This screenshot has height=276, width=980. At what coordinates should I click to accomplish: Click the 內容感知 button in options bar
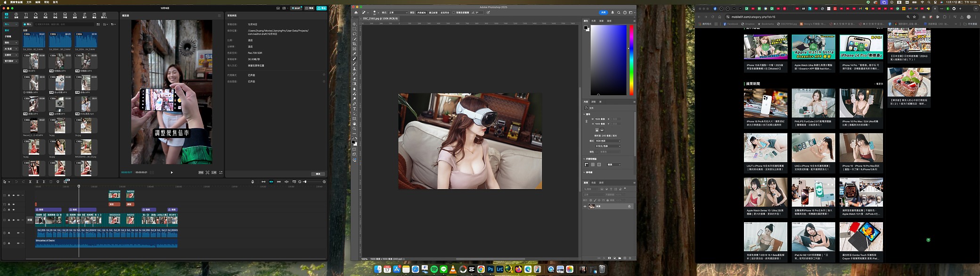pos(422,13)
